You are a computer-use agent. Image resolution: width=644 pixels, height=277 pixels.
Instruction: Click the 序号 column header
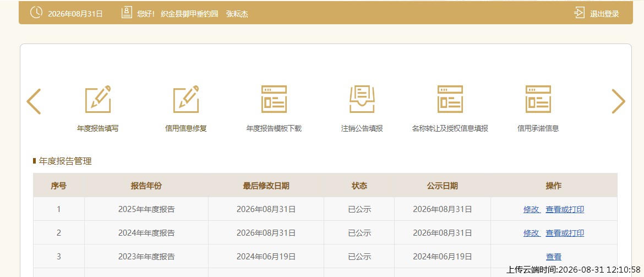(x=59, y=186)
